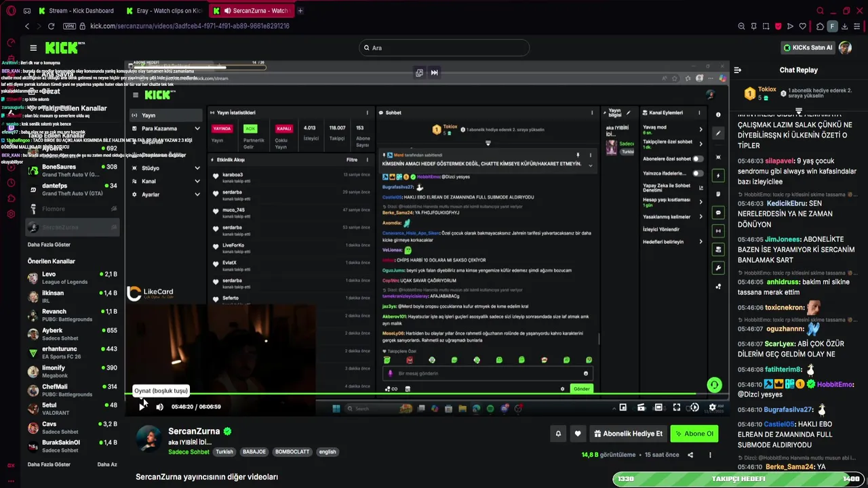Open the Kick hamburger menu
The width and height of the screenshot is (868, 488).
(x=33, y=47)
